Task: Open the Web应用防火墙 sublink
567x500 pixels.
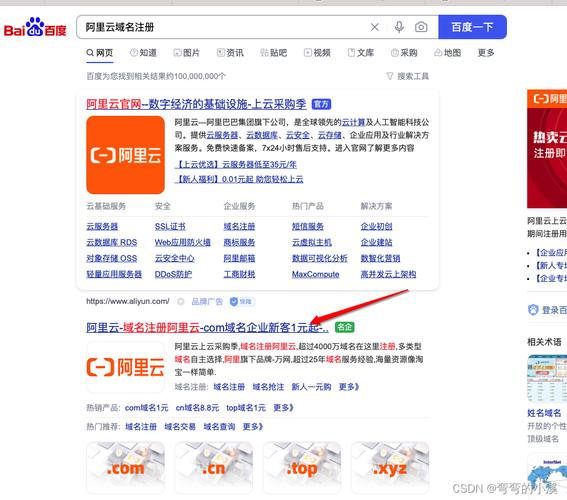Action: pos(183,243)
